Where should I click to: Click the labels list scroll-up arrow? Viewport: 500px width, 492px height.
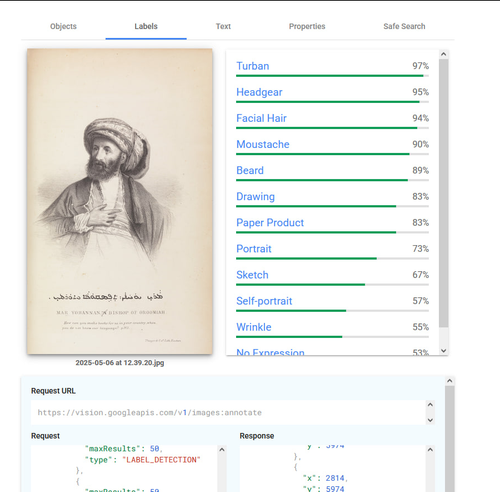point(443,54)
